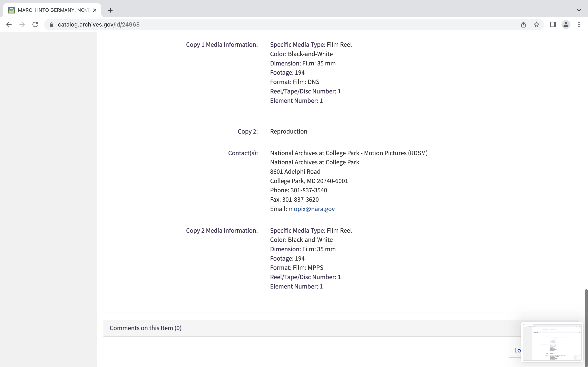Open the user profile avatar
588x367 pixels.
point(566,24)
